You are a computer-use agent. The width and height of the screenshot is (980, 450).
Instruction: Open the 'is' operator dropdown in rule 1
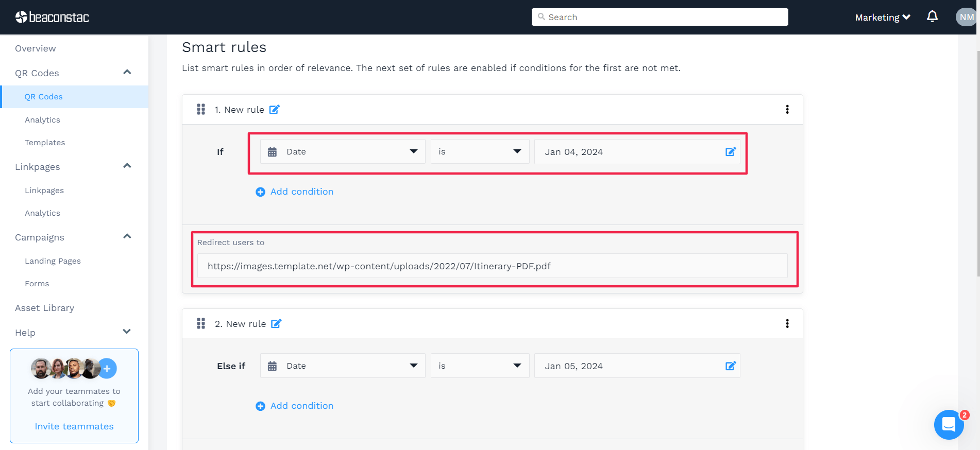click(480, 152)
